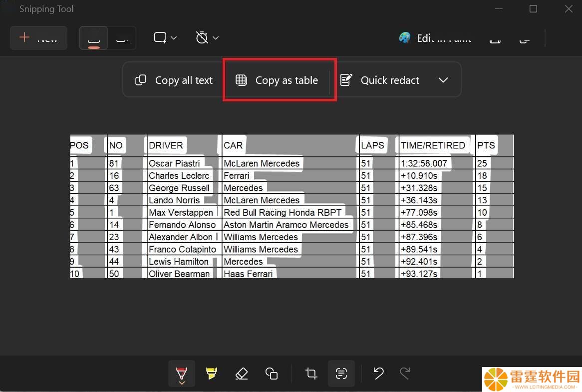
Task: Click the Copy as table button
Action: click(x=277, y=80)
